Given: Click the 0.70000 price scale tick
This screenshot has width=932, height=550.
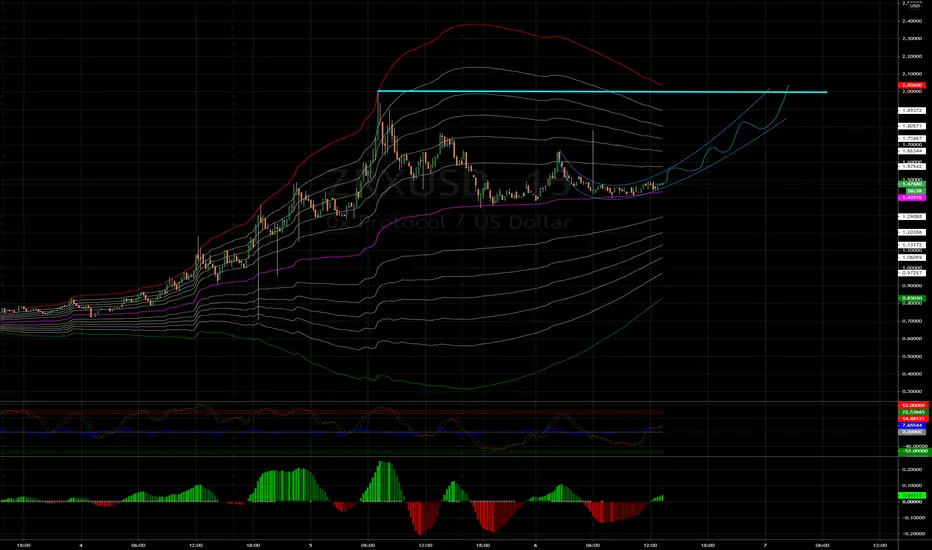Looking at the screenshot, I should (x=912, y=321).
